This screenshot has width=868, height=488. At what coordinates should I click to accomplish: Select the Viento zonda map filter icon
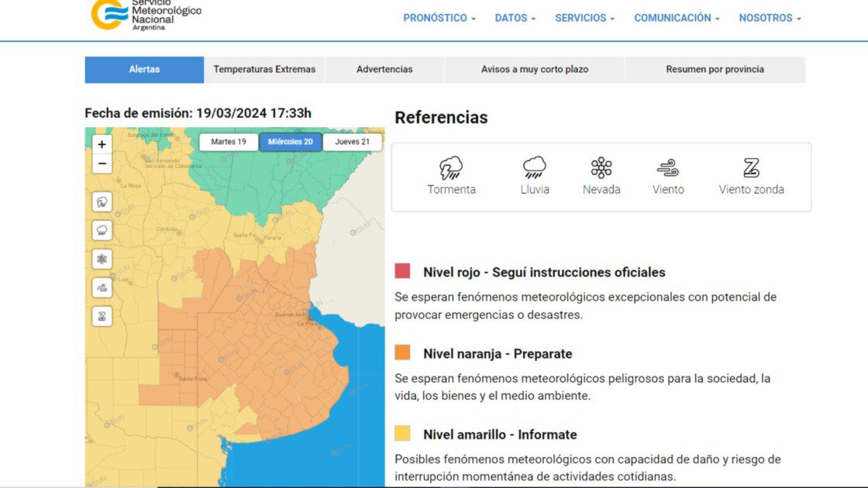click(101, 316)
